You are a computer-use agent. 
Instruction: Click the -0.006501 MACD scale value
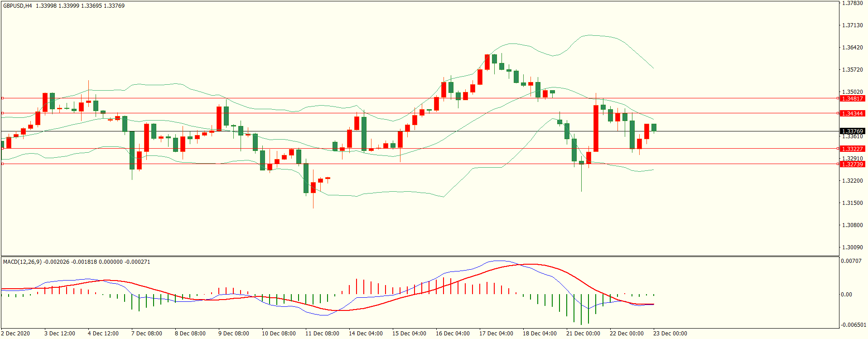[853, 325]
